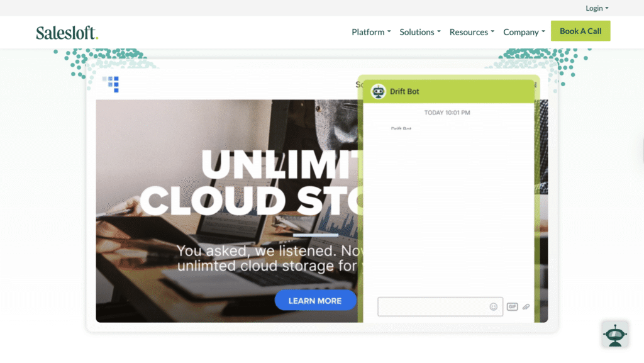Screen dimensions: 644x363
Task: Expand the Platform menu
Action: pos(371,32)
